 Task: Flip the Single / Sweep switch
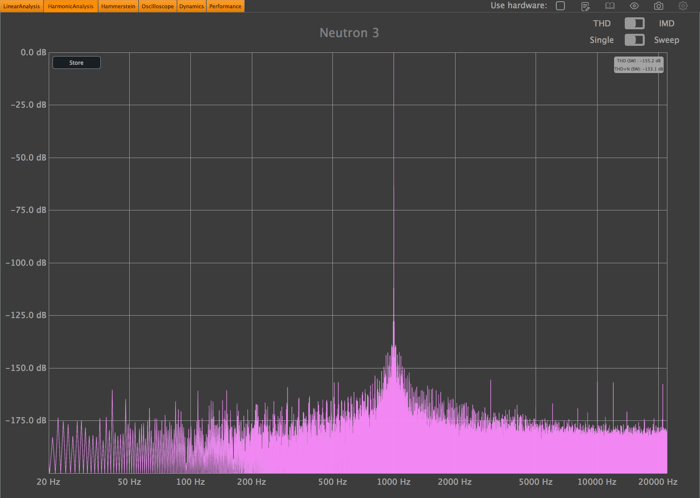click(x=634, y=40)
